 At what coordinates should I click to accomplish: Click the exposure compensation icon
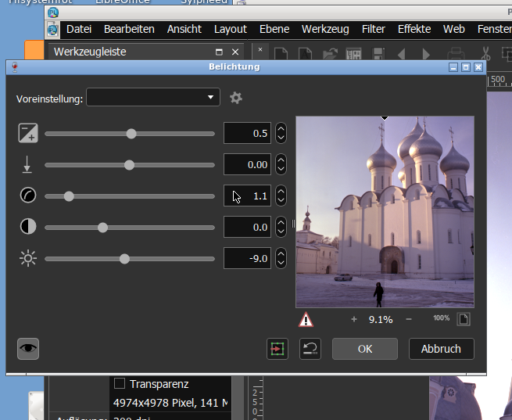coord(28,133)
